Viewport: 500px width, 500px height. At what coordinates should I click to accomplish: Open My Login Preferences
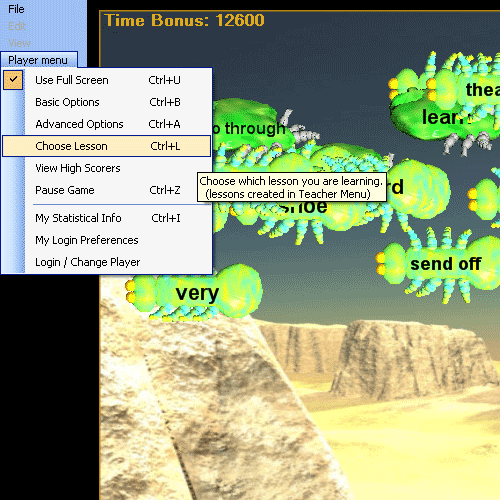[107, 240]
